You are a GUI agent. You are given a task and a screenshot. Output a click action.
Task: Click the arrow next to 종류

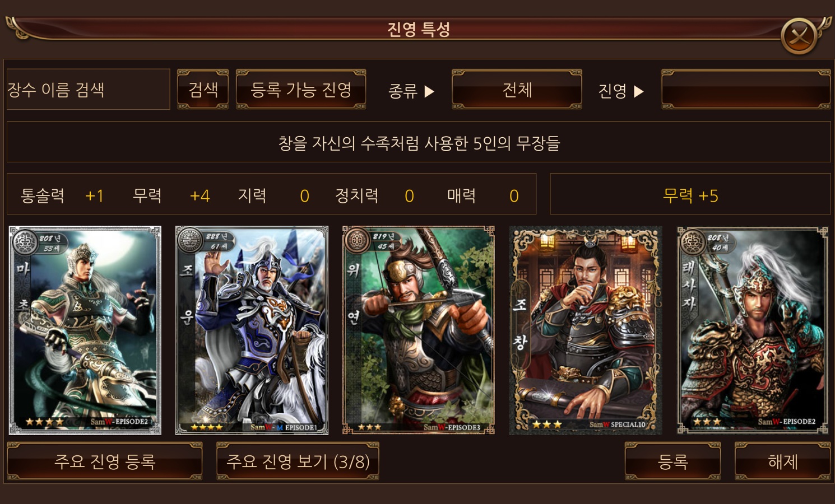[429, 91]
